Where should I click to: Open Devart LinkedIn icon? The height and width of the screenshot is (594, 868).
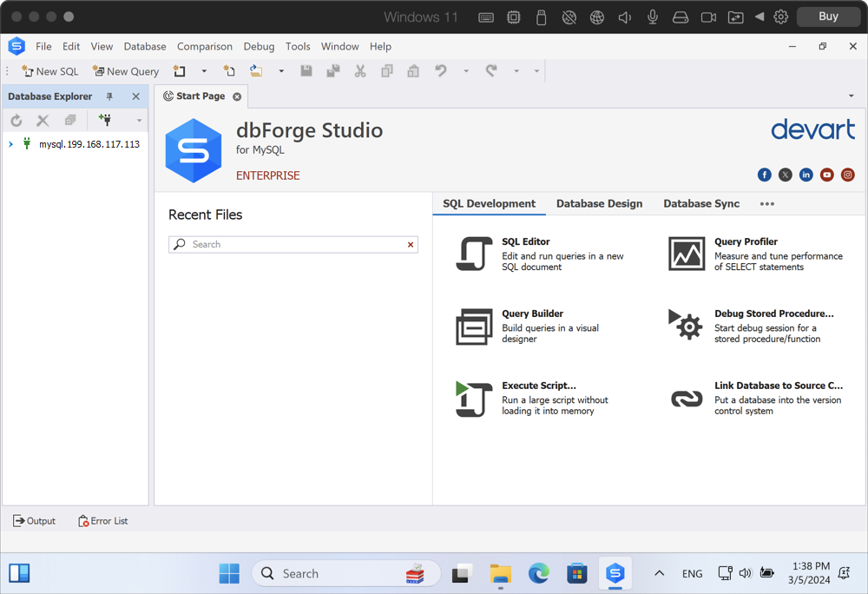(x=806, y=175)
